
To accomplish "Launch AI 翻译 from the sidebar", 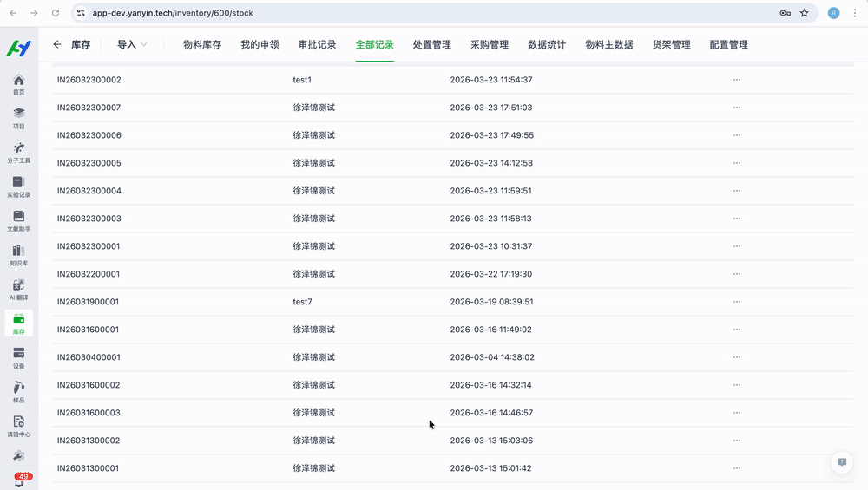I will tap(18, 287).
